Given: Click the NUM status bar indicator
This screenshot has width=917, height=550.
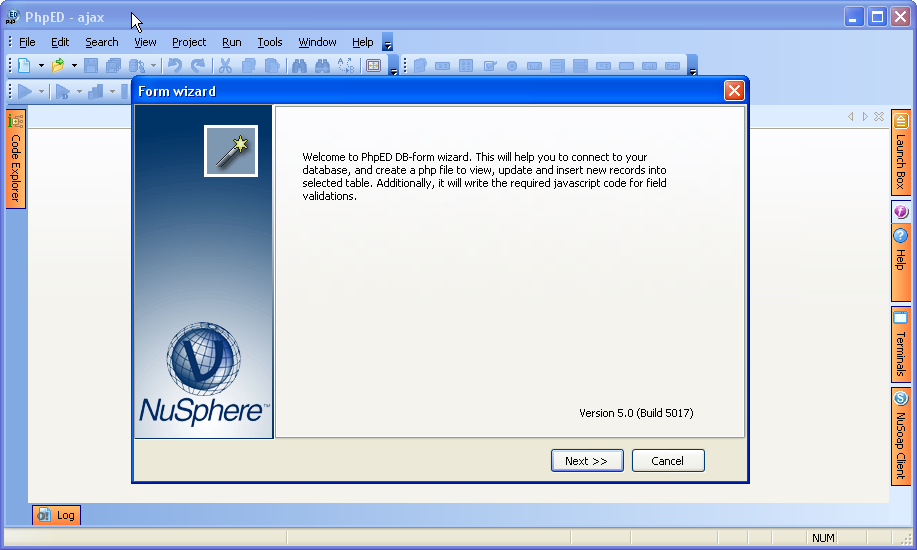Looking at the screenshot, I should click(x=823, y=538).
